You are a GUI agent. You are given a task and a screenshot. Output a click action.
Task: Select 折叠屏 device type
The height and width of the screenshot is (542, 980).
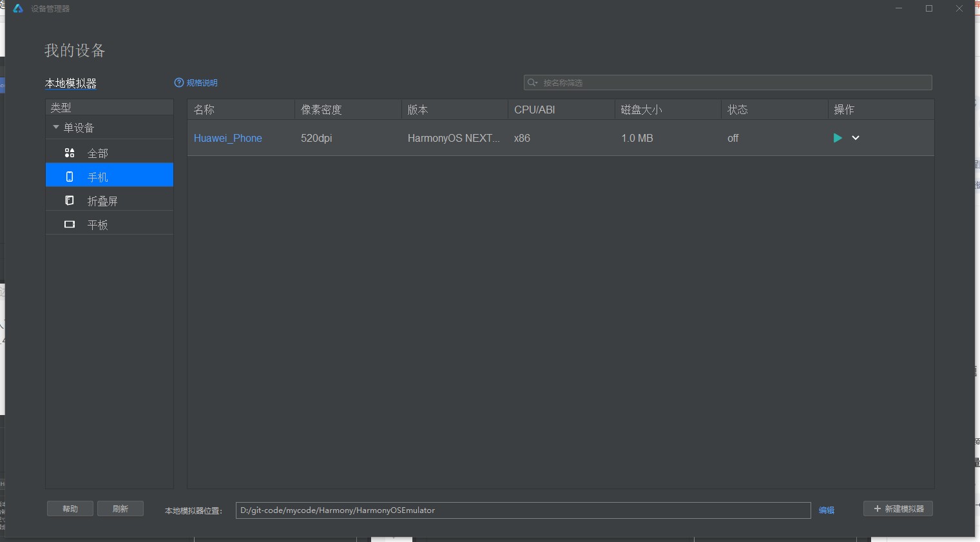[110, 200]
